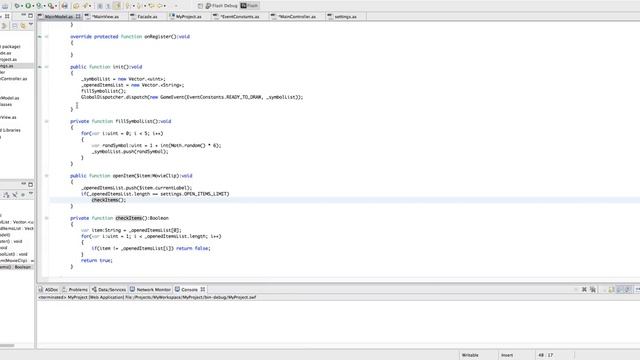
Task: Click Remove All Terminated Launches console icon
Action: pos(593,289)
